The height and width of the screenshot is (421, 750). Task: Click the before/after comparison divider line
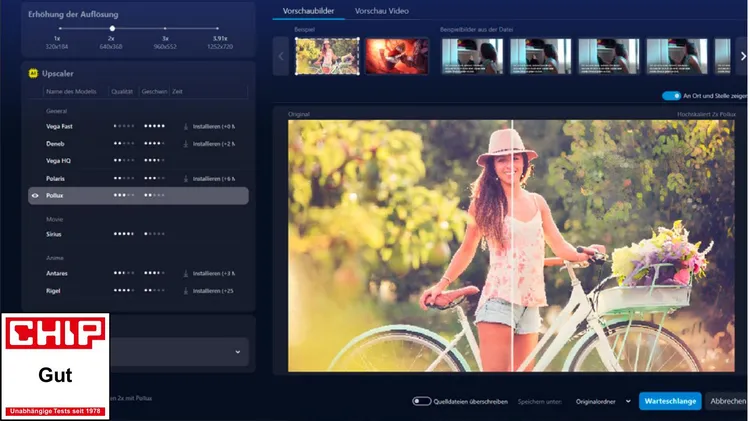click(x=512, y=245)
